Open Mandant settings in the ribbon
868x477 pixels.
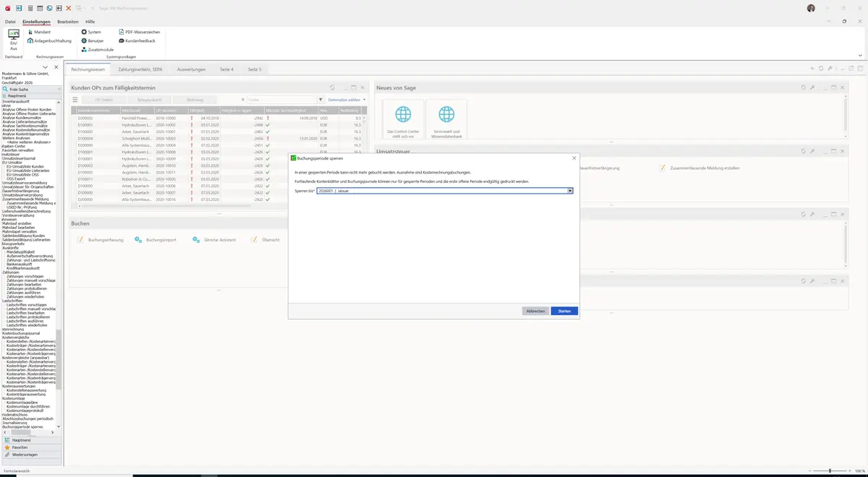(38, 32)
